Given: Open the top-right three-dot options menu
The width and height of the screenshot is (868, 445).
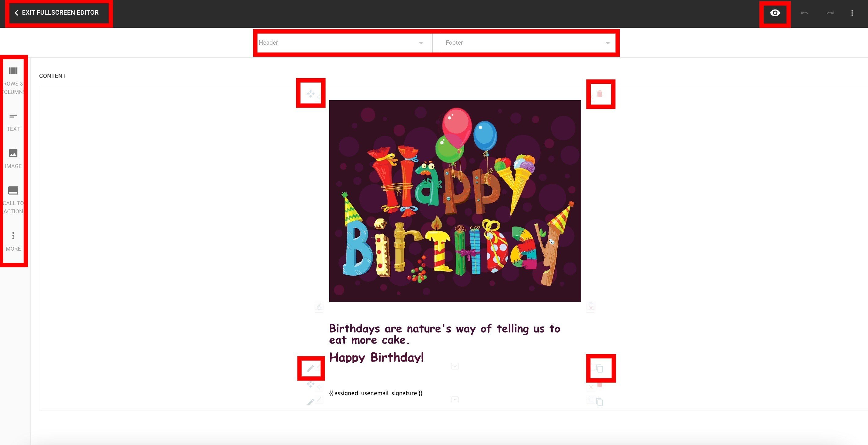Looking at the screenshot, I should pyautogui.click(x=852, y=13).
